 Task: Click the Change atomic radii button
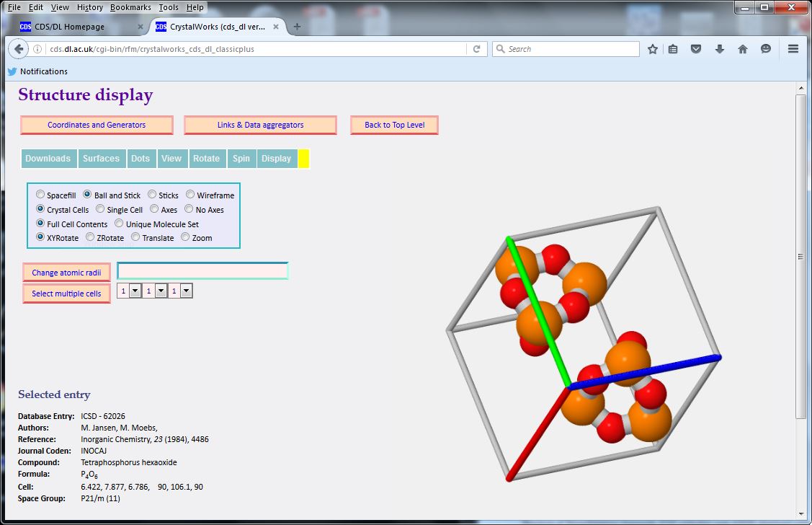67,273
